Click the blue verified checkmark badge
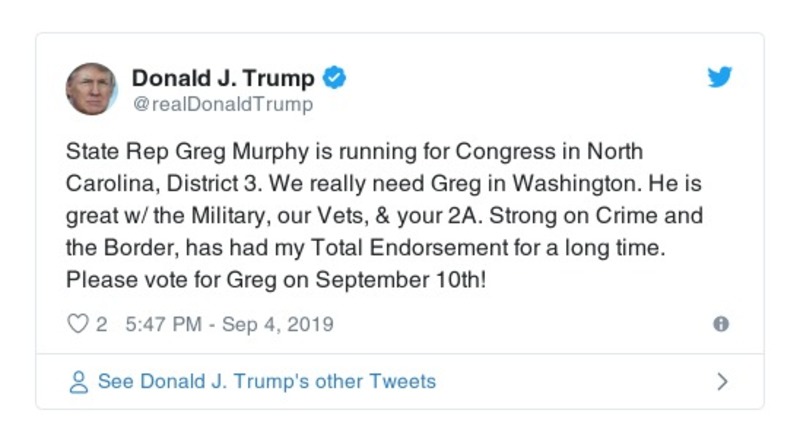 coord(336,78)
